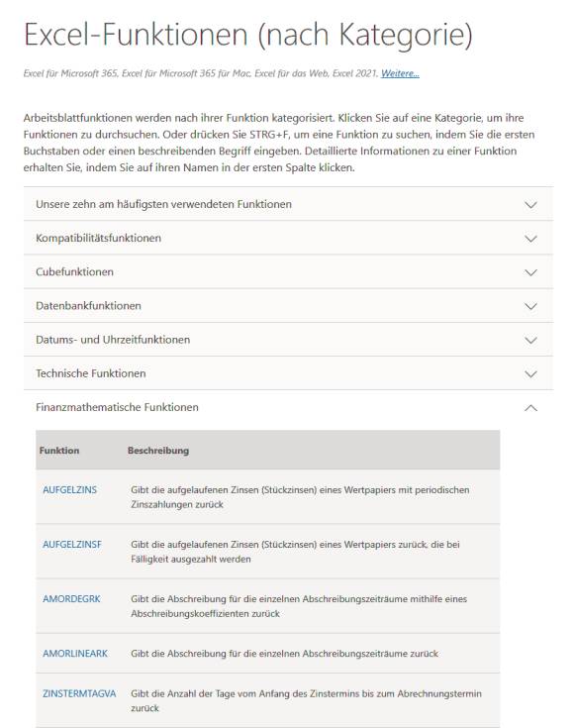This screenshot has width=574, height=728.
Task: Expand Datums- und Uhrzeitfunktionen via chevron
Action: pos(530,341)
